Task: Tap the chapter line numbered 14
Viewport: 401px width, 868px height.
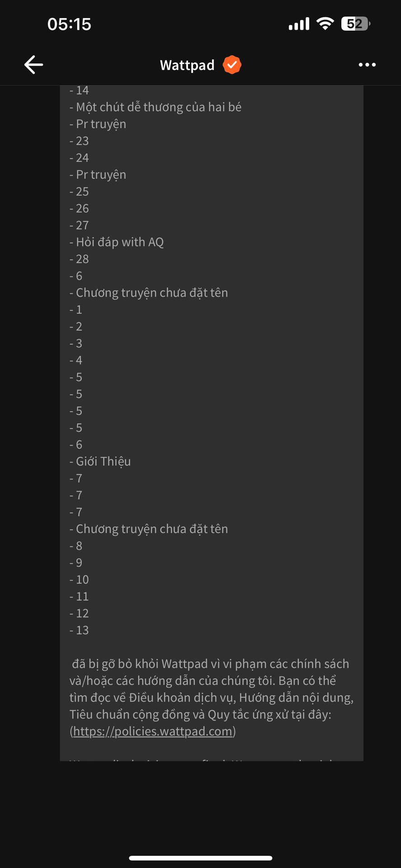Action: pyautogui.click(x=79, y=90)
